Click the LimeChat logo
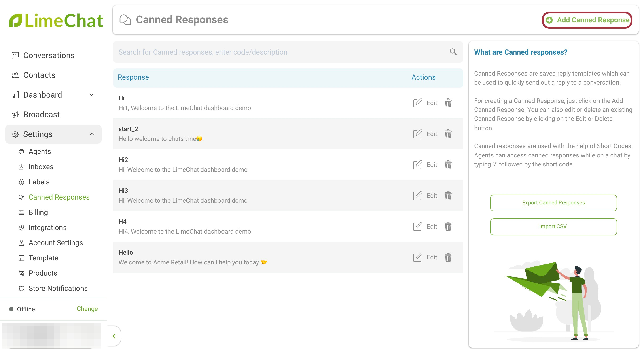This screenshot has width=644, height=353. tap(56, 20)
